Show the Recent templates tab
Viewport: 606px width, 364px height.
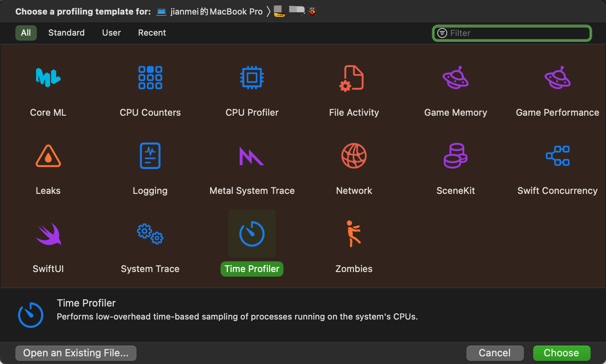pos(152,33)
